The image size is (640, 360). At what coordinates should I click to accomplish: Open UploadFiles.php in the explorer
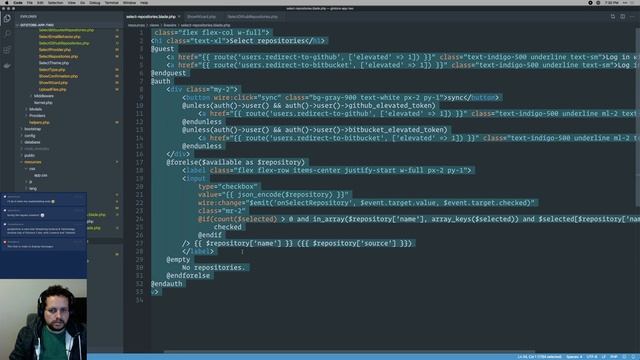52,89
